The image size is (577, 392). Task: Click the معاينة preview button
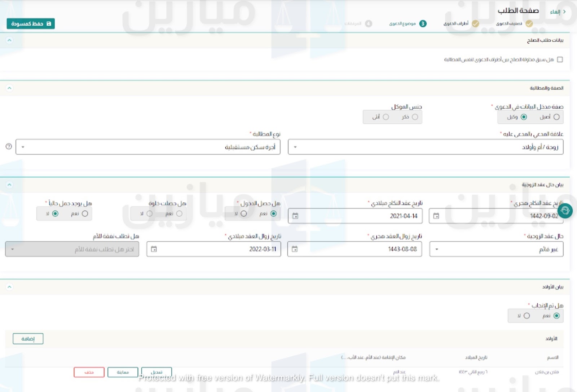pos(123,372)
